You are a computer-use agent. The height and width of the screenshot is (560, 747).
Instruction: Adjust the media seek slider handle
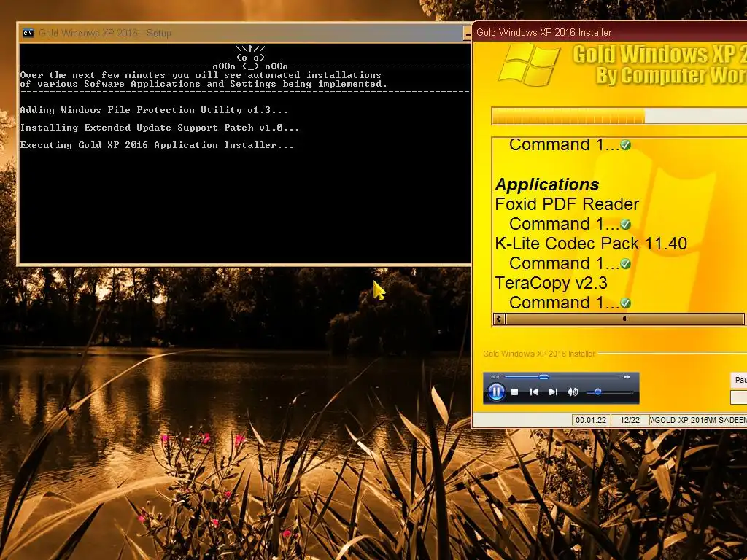[x=543, y=377]
